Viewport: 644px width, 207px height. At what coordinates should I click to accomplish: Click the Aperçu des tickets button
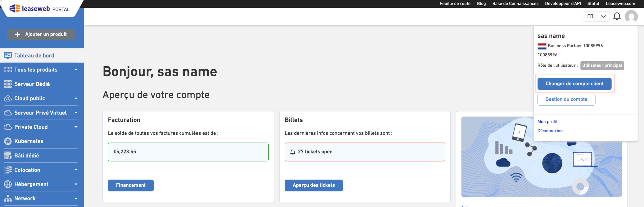coord(314,185)
